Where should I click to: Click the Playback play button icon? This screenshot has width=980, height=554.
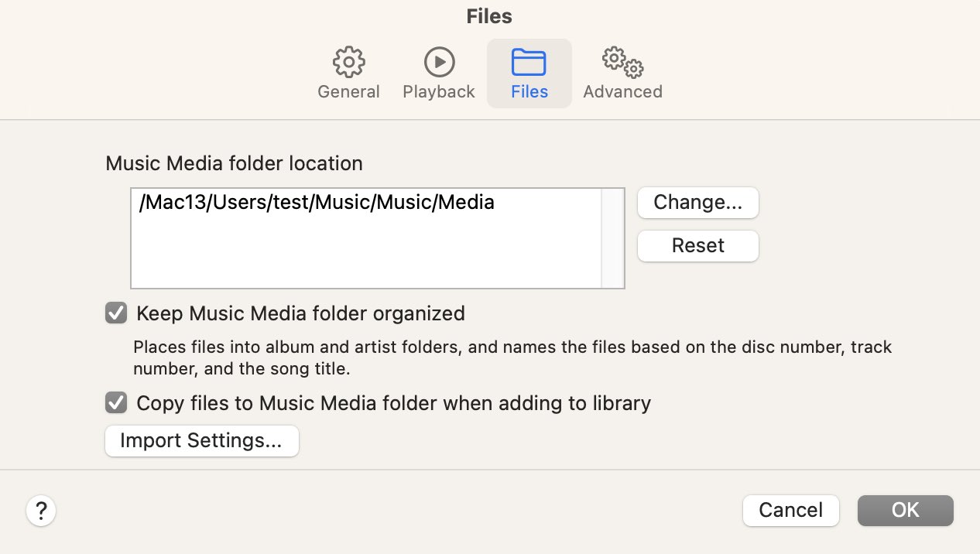pyautogui.click(x=438, y=62)
